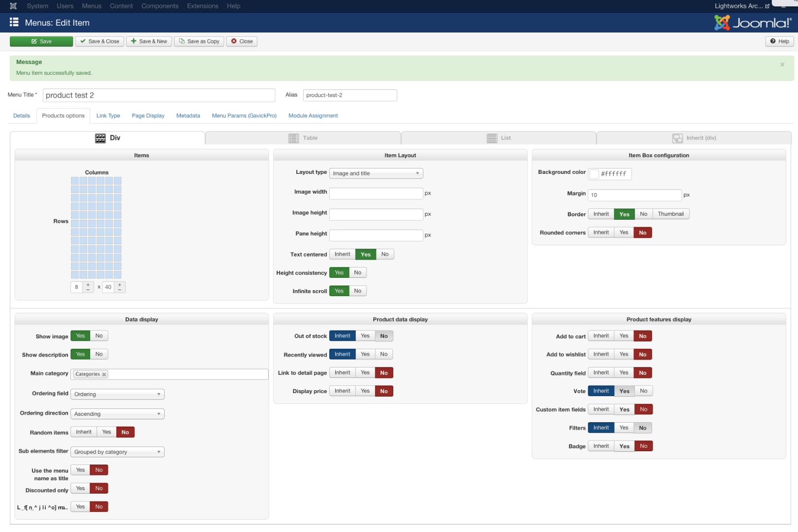Switch to the Link Type tab

[108, 116]
